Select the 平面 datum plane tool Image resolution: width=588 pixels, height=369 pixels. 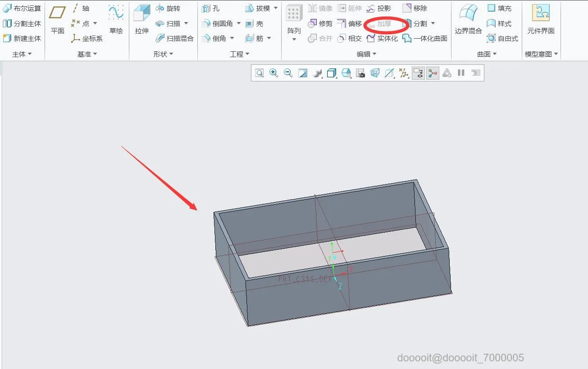57,20
